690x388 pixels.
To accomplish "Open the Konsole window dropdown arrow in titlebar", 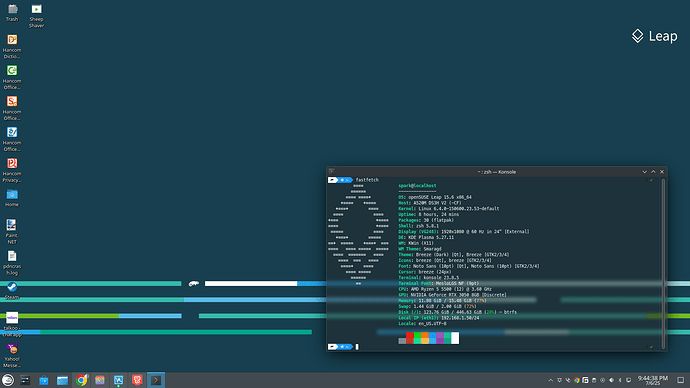I will click(644, 172).
